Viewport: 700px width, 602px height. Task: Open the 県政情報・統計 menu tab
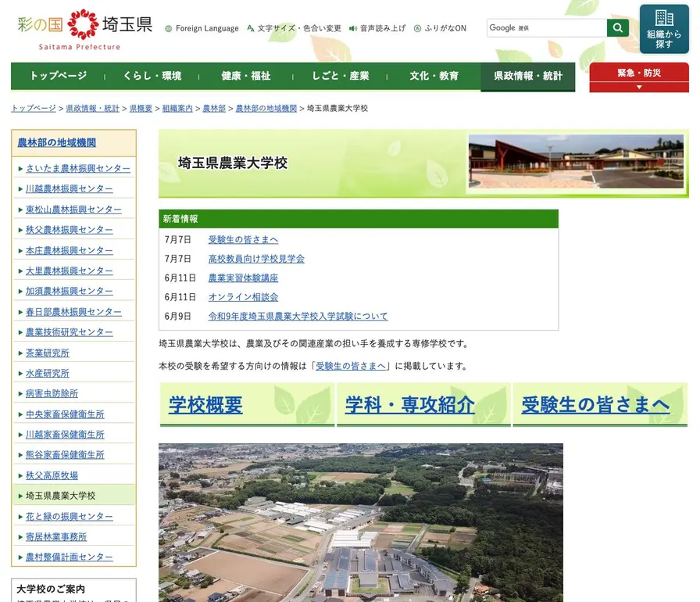[x=527, y=77]
